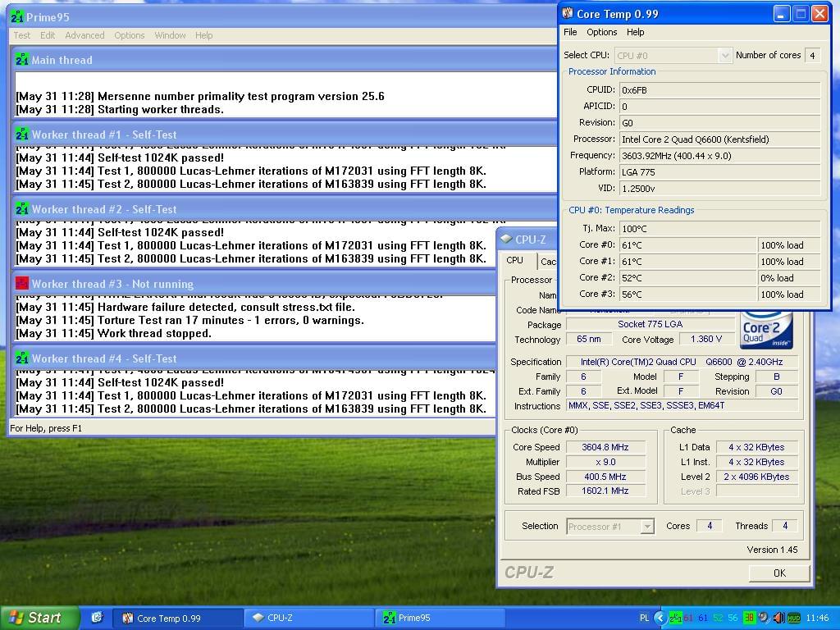Open the Processor #1 selection dropdown
The image size is (840, 630).
click(647, 527)
